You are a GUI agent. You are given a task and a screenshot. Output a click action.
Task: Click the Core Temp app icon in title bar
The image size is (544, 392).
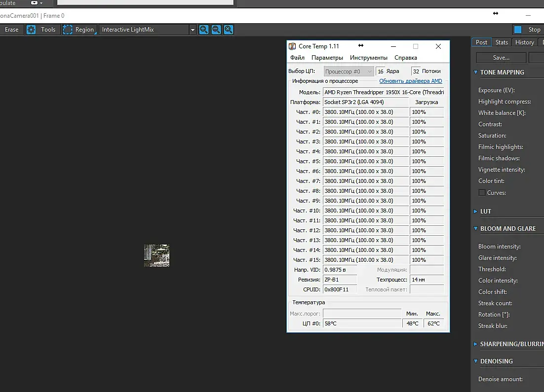tap(292, 46)
